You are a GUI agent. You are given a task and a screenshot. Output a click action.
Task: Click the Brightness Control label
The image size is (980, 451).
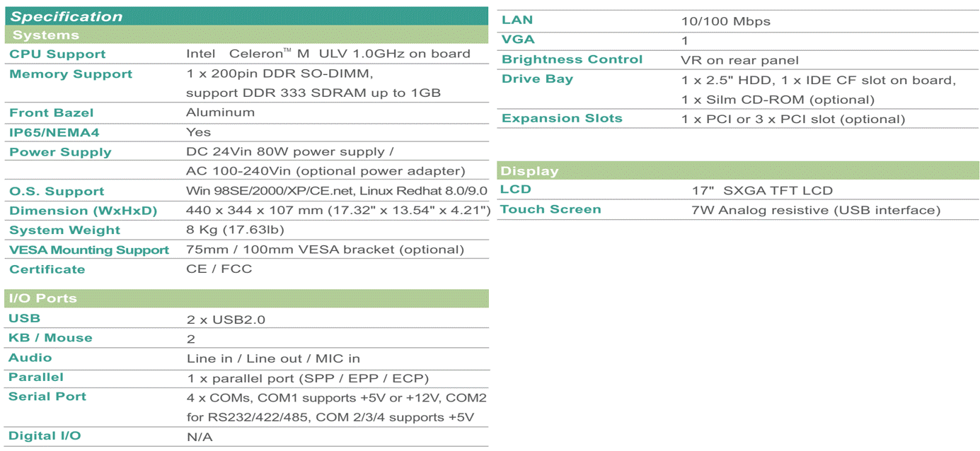[x=572, y=60]
